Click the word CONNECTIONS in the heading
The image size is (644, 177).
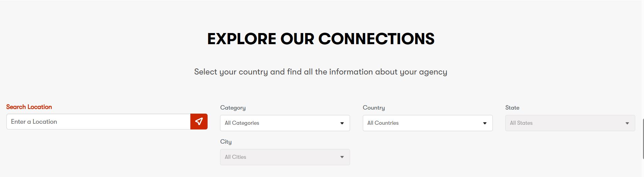click(376, 39)
